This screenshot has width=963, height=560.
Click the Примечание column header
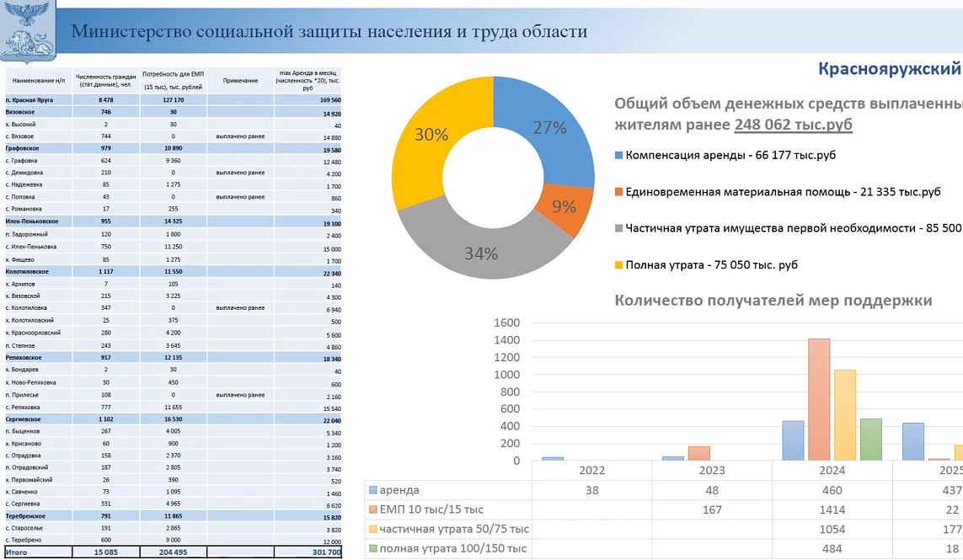(x=240, y=81)
